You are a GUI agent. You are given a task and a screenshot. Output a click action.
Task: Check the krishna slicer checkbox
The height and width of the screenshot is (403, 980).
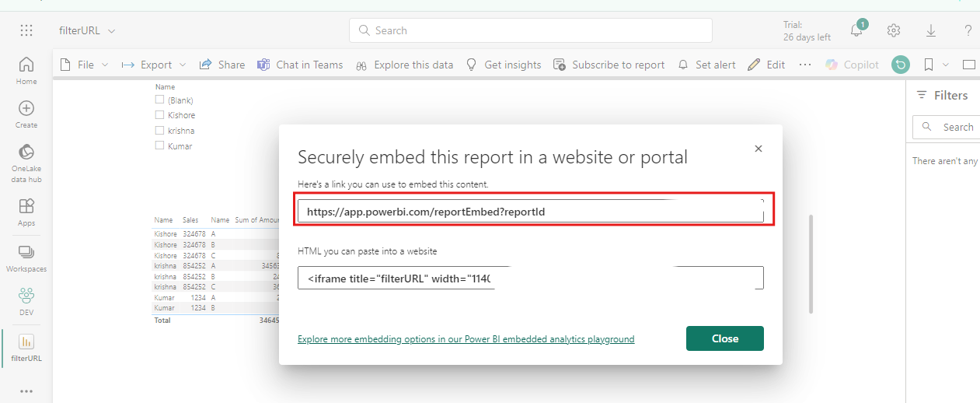[159, 131]
